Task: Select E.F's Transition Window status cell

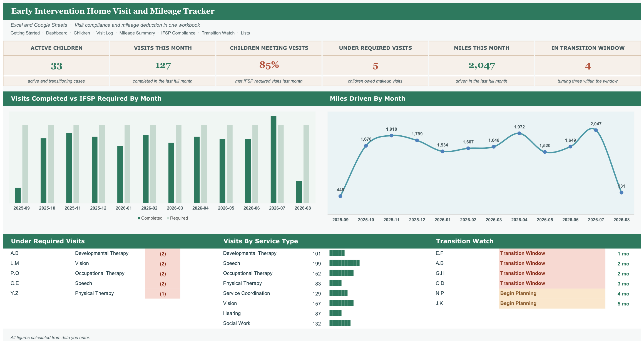Action: click(x=552, y=253)
